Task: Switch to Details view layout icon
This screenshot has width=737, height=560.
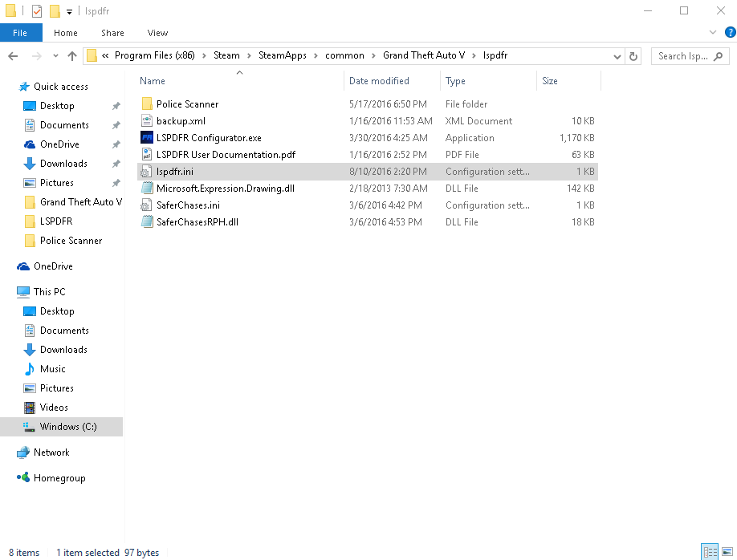Action: pos(710,551)
